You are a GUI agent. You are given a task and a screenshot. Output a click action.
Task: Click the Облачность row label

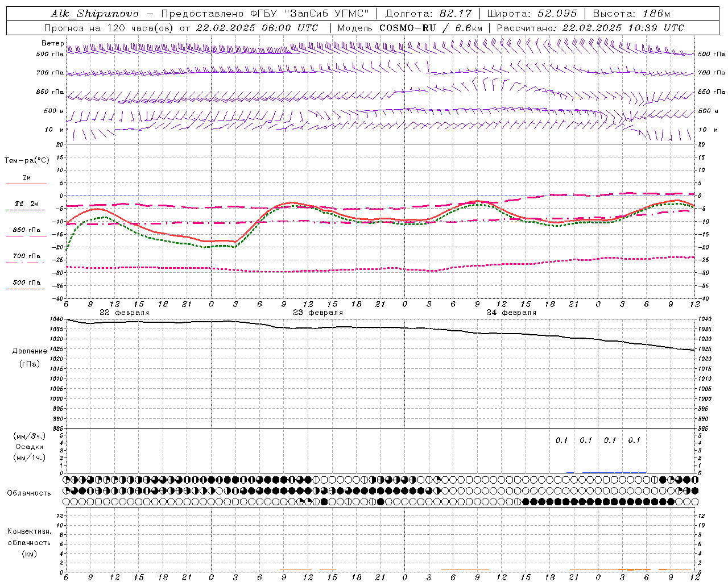(x=29, y=493)
